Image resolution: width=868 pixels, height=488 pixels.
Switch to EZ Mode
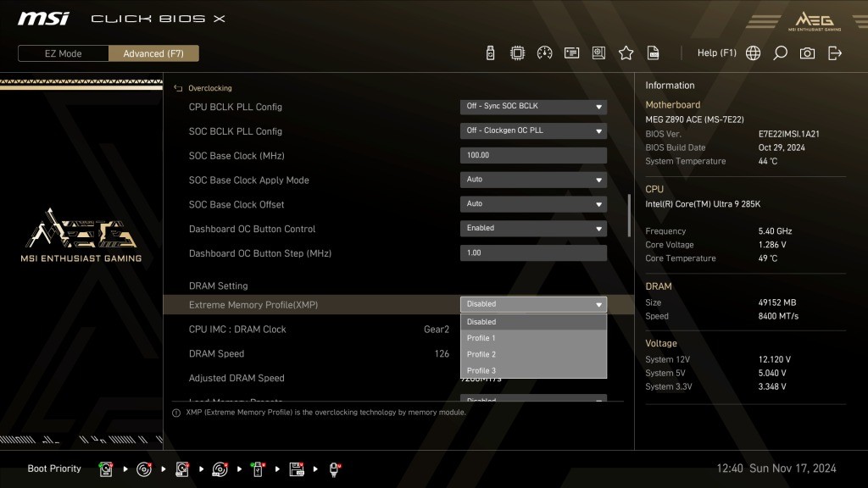[64, 53]
